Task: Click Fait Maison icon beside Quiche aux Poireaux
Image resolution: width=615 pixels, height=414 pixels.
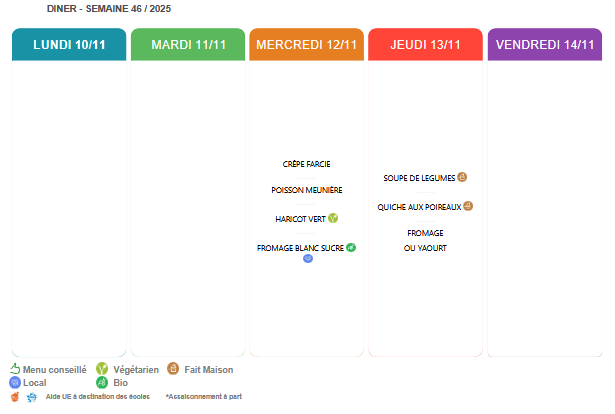Action: pyautogui.click(x=468, y=206)
